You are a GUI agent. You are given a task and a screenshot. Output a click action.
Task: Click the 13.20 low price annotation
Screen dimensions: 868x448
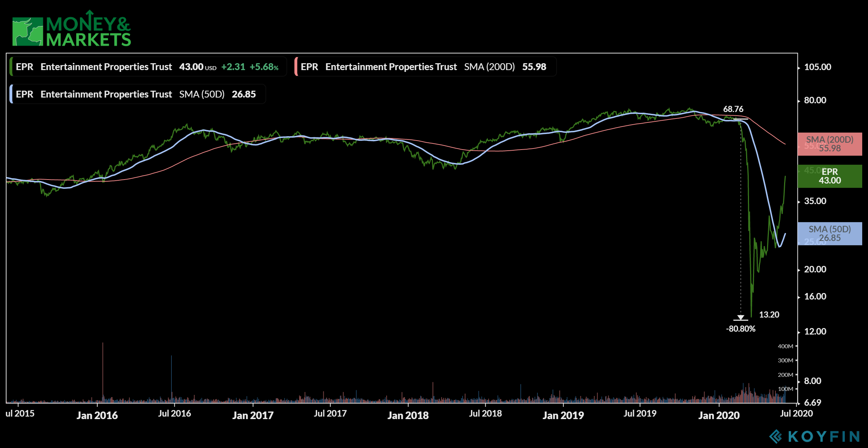point(769,315)
